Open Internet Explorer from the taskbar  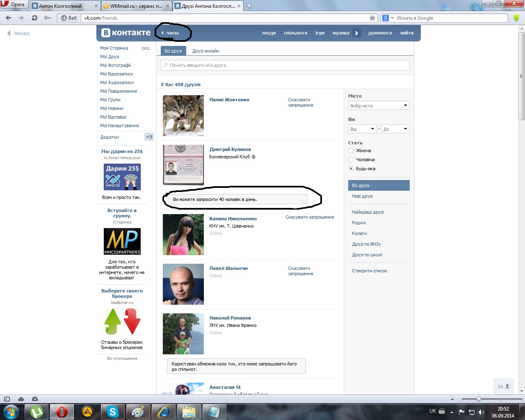(x=164, y=412)
